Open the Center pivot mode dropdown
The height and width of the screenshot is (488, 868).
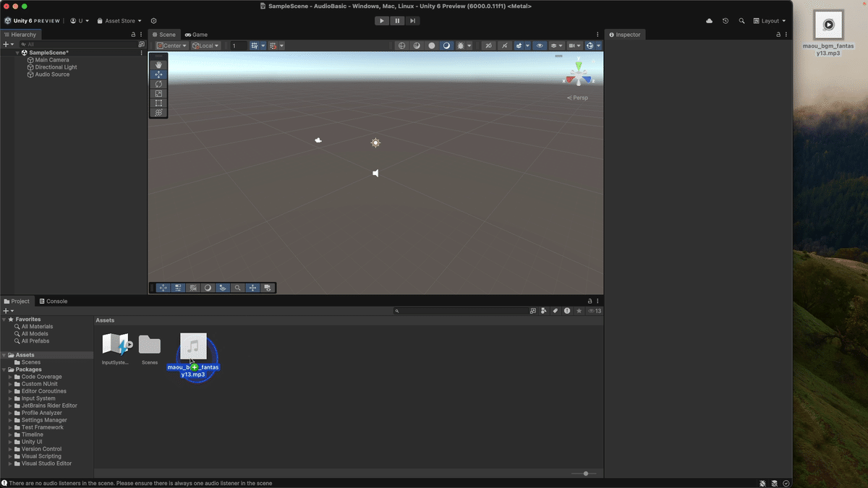[171, 45]
